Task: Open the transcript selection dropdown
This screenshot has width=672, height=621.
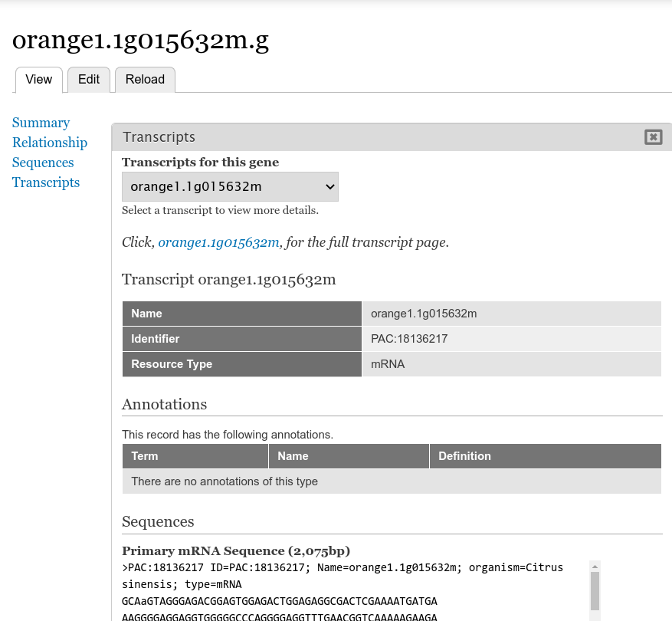Action: pos(230,186)
